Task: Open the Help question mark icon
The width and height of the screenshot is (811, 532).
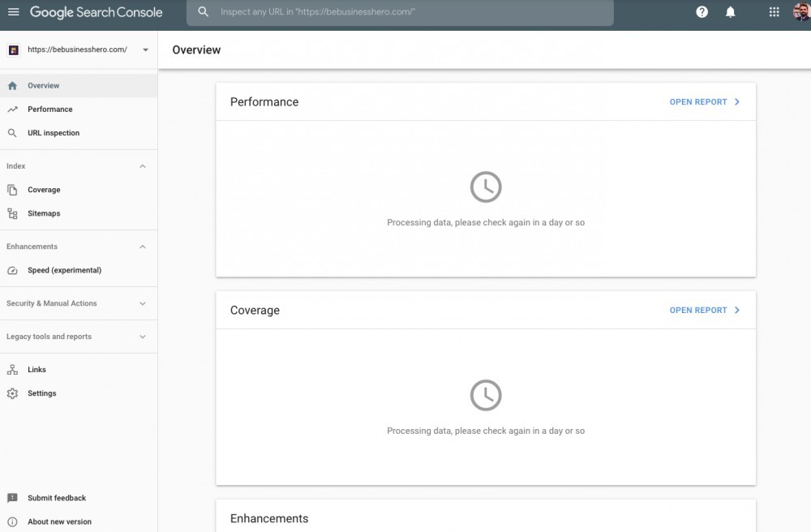Action: coord(702,12)
